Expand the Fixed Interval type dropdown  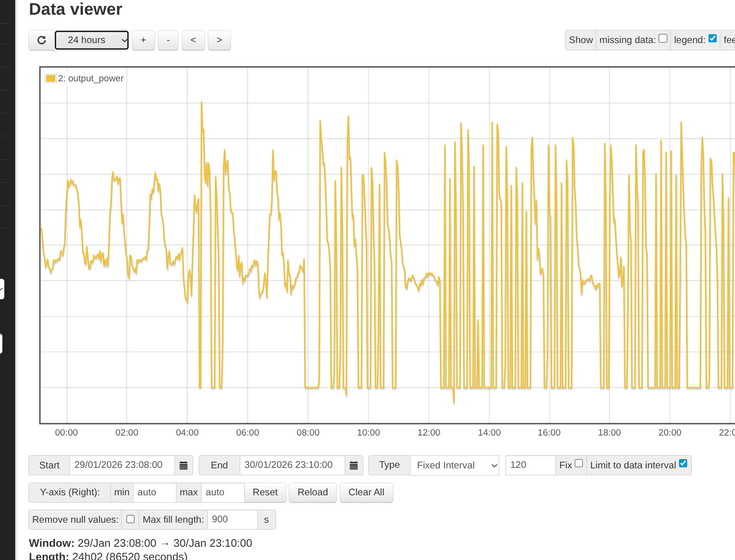coord(455,465)
